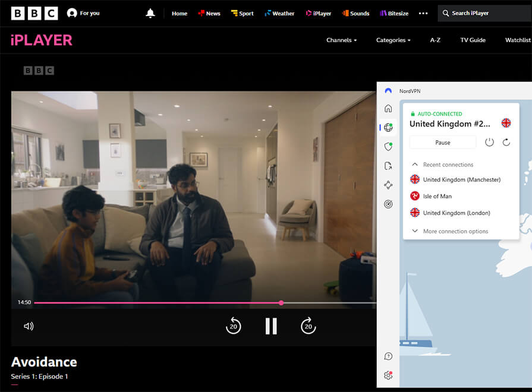The width and height of the screenshot is (532, 392).
Task: Expand the Categories dropdown
Action: coord(394,40)
